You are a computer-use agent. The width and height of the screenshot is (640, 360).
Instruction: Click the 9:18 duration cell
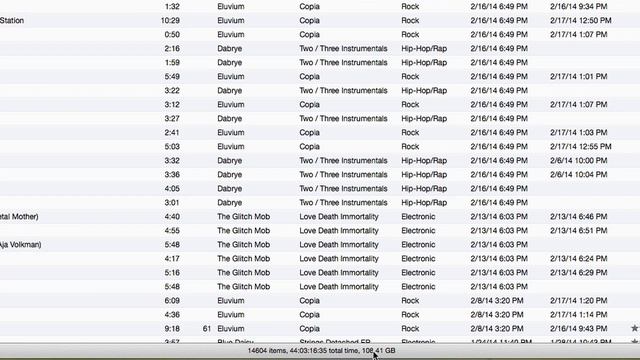click(172, 329)
